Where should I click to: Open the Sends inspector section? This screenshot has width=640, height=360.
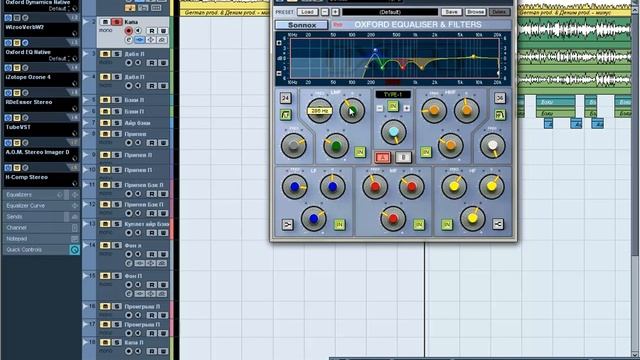pos(41,217)
